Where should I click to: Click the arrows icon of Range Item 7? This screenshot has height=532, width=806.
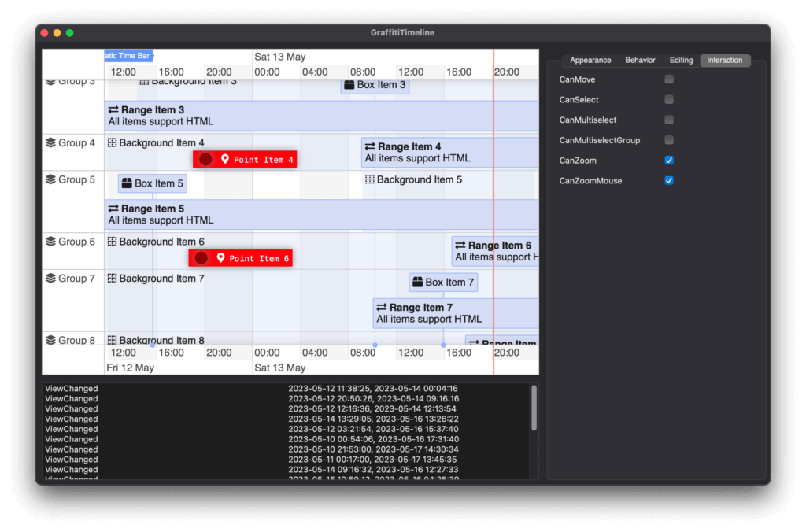click(x=382, y=307)
